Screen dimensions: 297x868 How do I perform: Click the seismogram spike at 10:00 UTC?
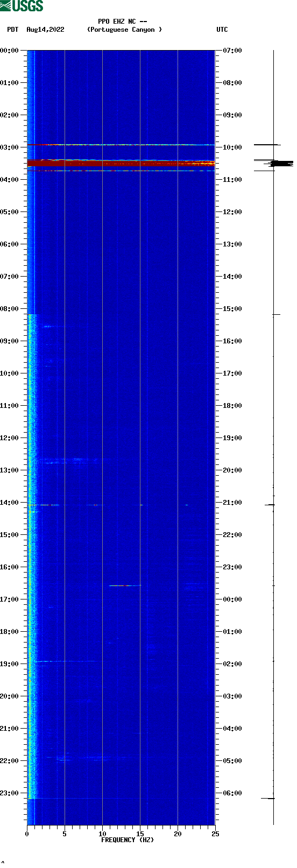coord(267,145)
